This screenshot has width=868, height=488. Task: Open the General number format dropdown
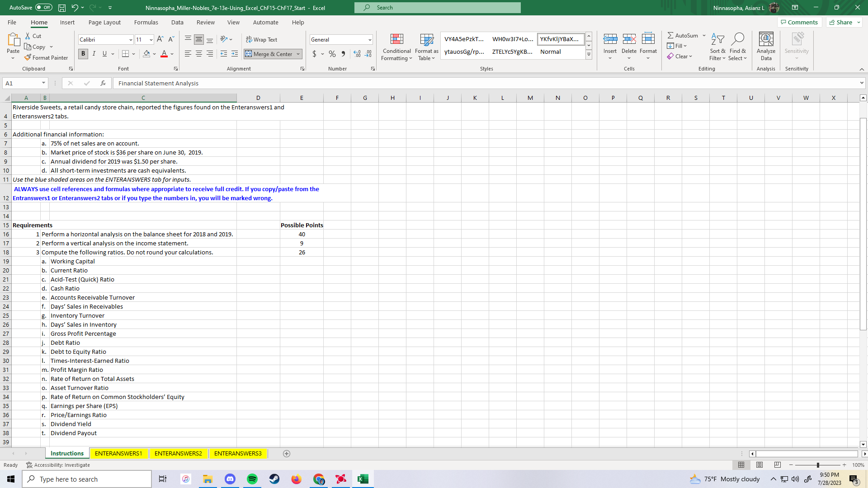pos(370,40)
